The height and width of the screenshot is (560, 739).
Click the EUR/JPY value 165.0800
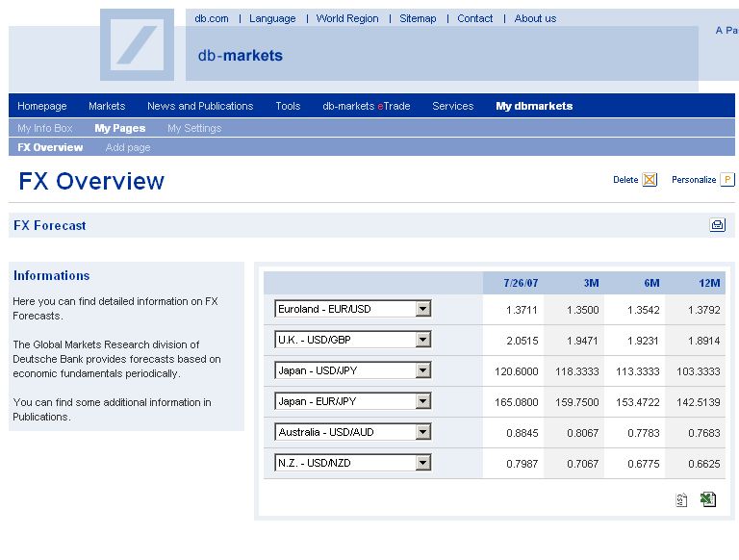[517, 402]
